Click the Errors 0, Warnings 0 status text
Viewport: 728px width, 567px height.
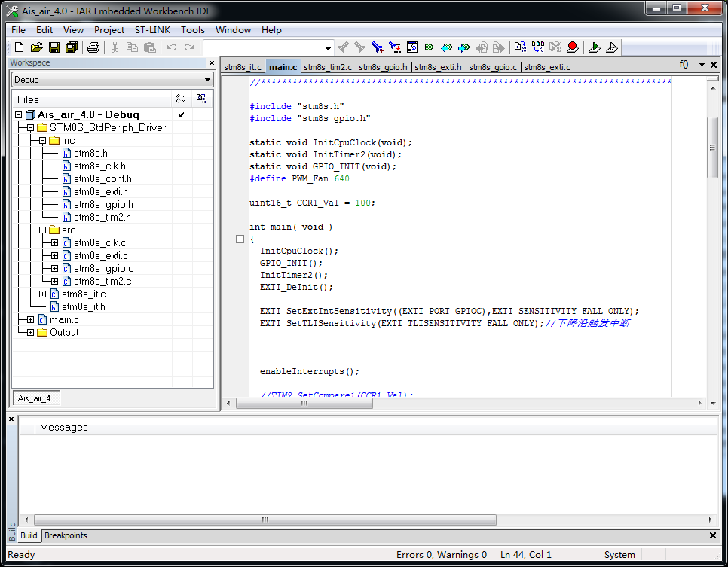tap(442, 555)
